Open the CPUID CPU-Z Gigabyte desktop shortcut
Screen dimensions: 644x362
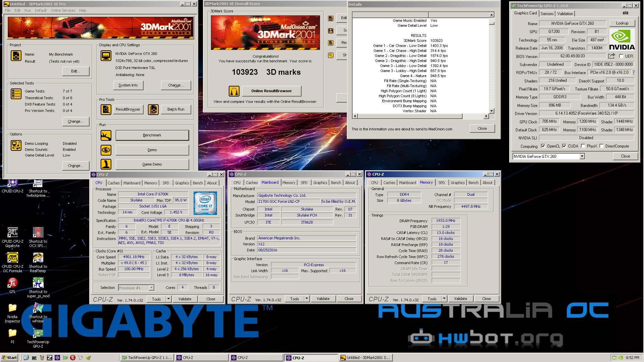[12, 236]
